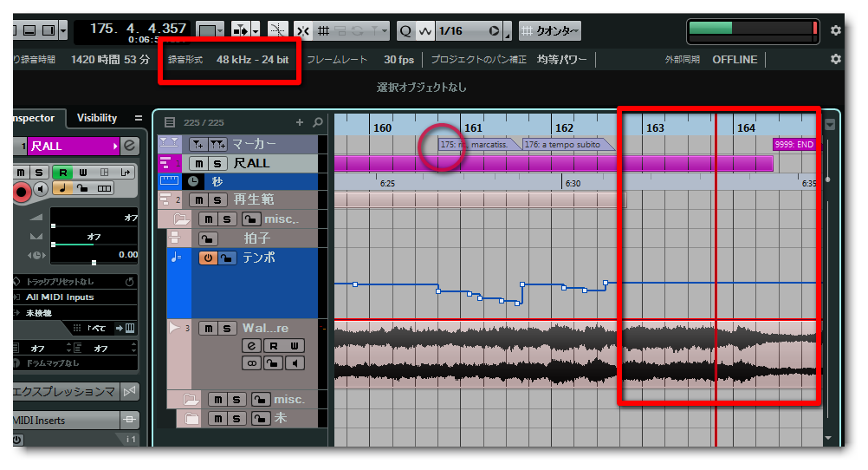Viewport: 868px width, 470px height.
Task: Click the add cycle marker button on the マーカー track
Action: click(217, 145)
